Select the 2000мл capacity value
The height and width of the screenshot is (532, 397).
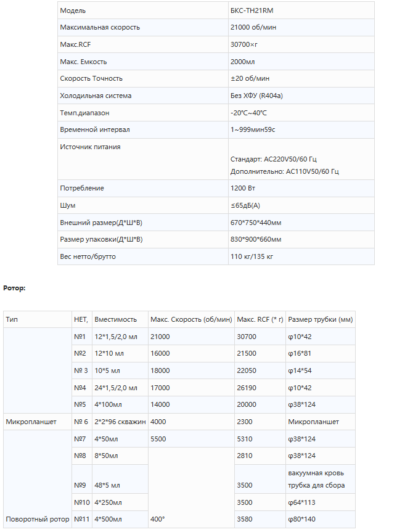click(242, 62)
